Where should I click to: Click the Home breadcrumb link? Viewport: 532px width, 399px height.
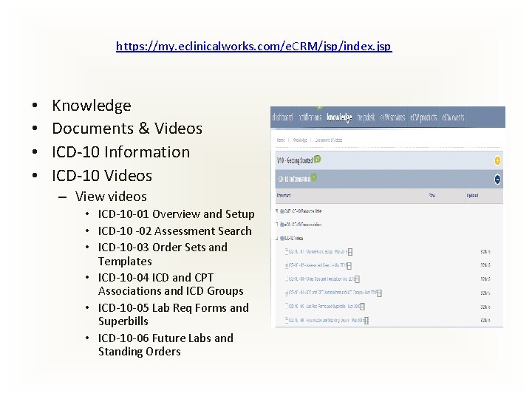281,140
